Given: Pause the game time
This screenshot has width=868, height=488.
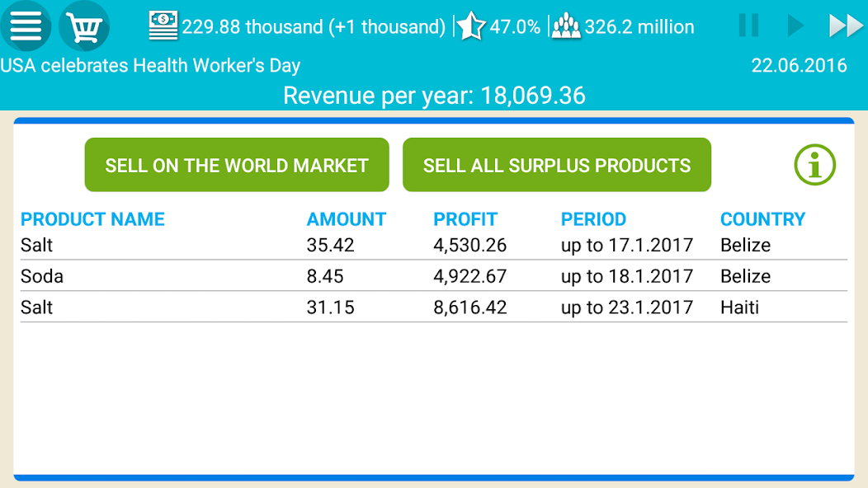Looking at the screenshot, I should click(748, 26).
